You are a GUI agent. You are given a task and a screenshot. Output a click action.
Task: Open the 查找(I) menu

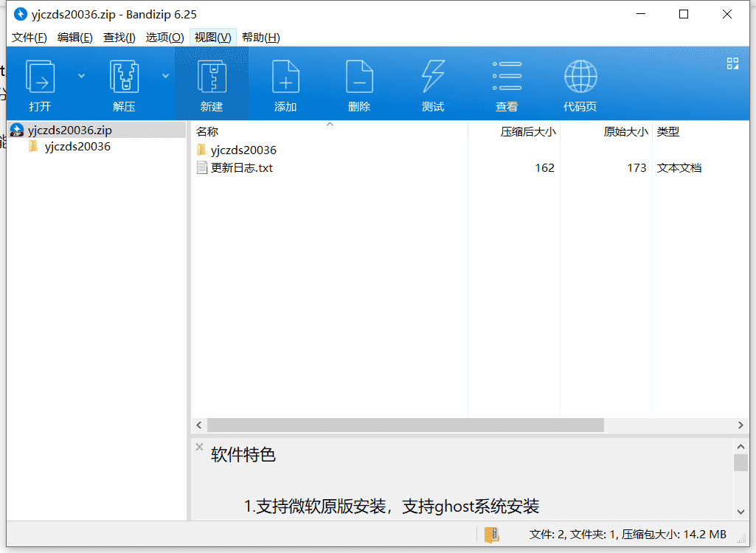pyautogui.click(x=119, y=38)
